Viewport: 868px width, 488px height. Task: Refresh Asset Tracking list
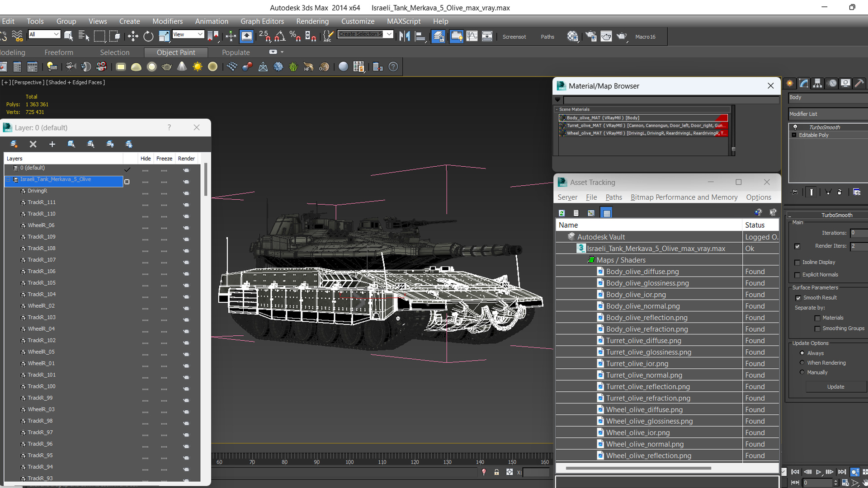pos(561,213)
